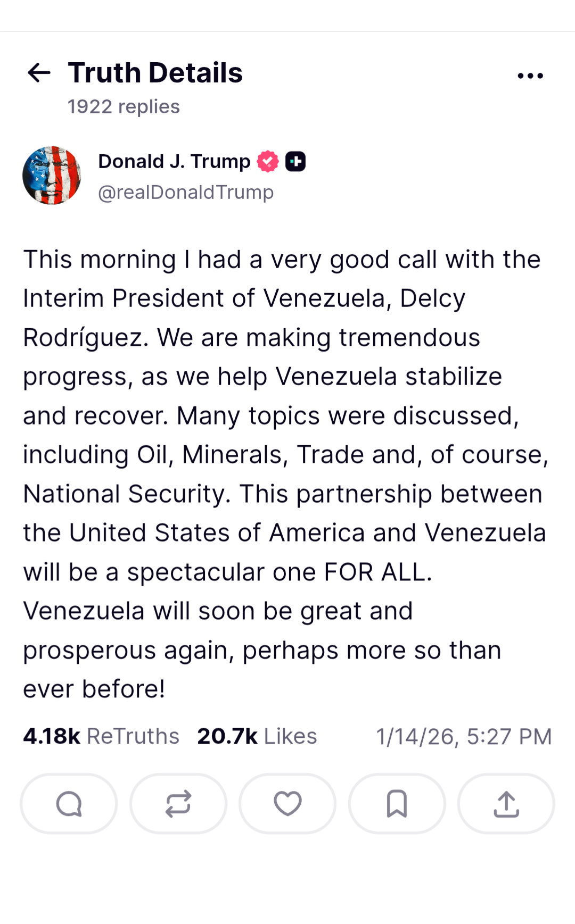Click the post's closing words "ever before!"
The height and width of the screenshot is (924, 575).
(x=94, y=689)
